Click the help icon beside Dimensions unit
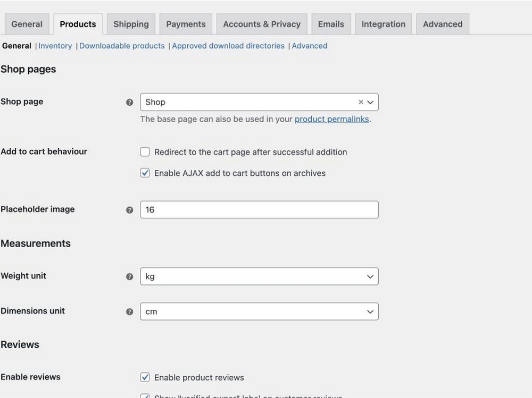 click(129, 311)
